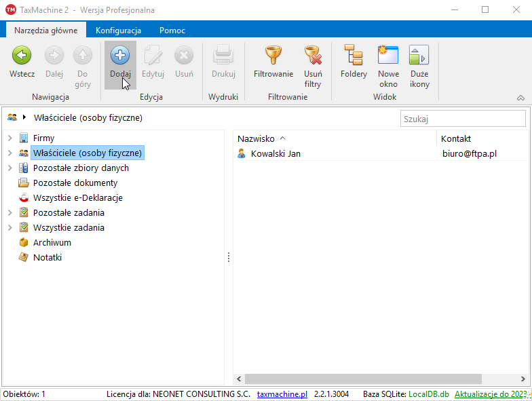The width and height of the screenshot is (532, 401).
Task: Select the Kowalski Jan person entry
Action: 275,154
